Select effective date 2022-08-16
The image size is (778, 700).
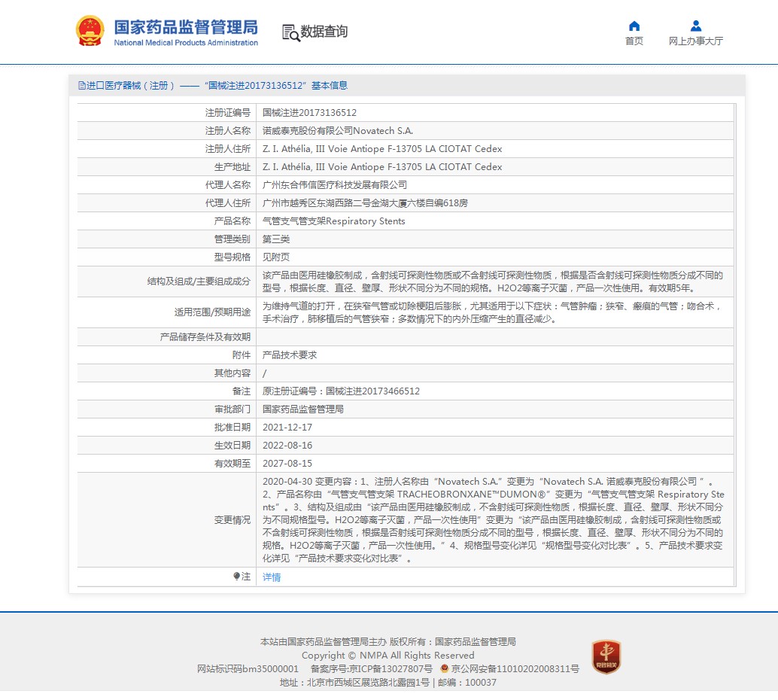[287, 446]
